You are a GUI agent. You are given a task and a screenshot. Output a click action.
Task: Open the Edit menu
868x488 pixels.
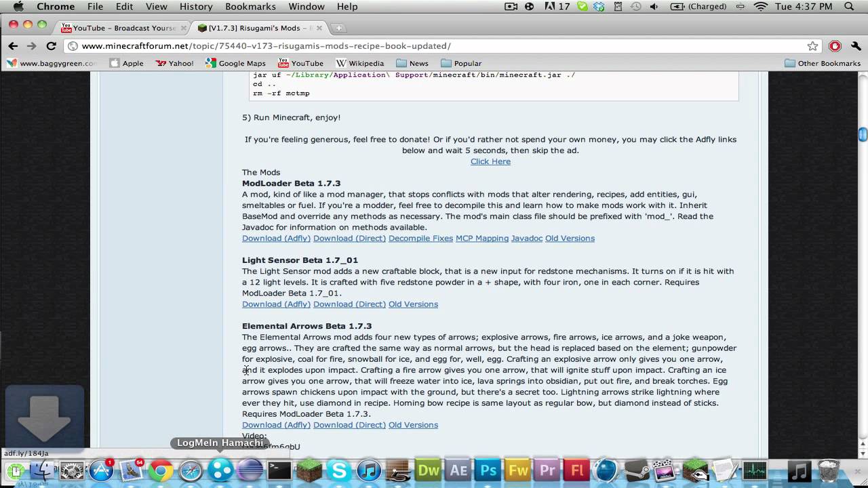click(x=124, y=7)
